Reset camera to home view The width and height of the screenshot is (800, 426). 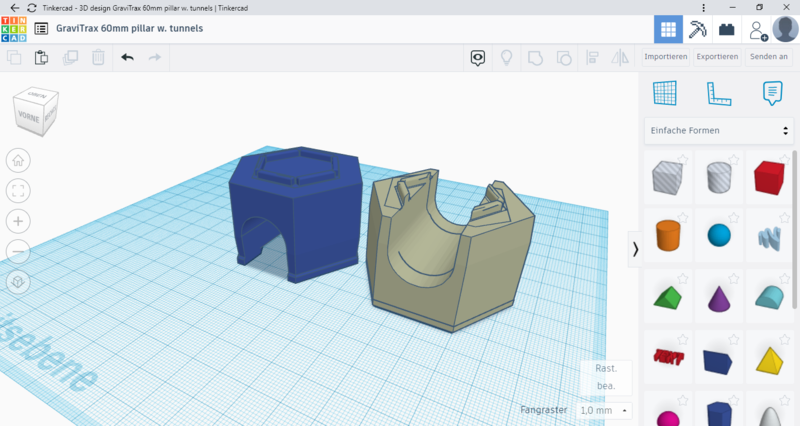coord(18,160)
